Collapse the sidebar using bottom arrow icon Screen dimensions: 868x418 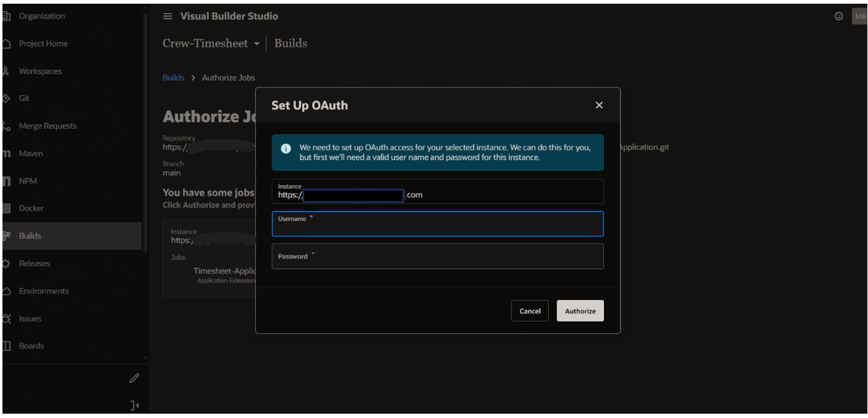134,406
